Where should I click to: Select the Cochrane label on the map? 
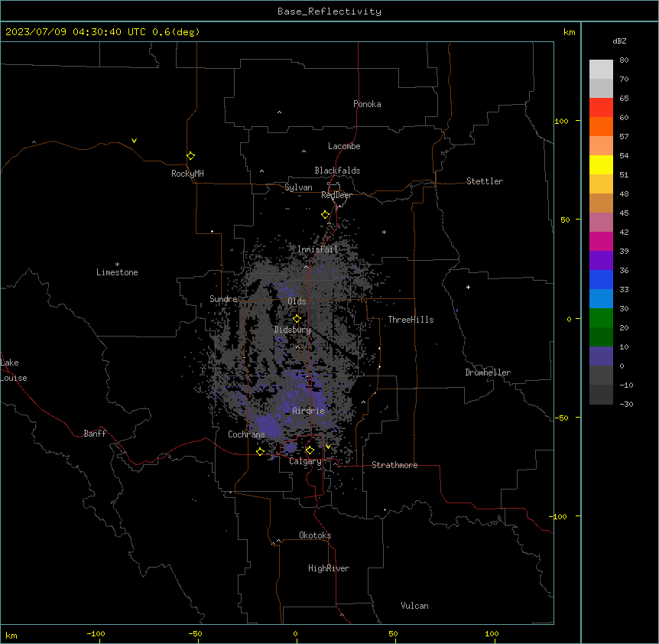click(246, 434)
